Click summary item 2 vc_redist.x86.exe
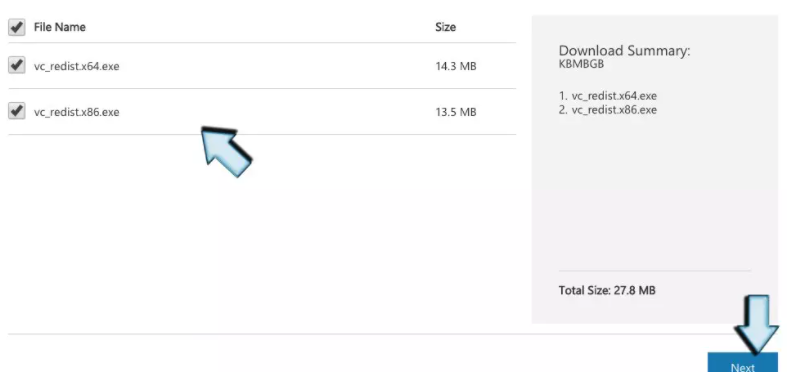 (x=608, y=110)
